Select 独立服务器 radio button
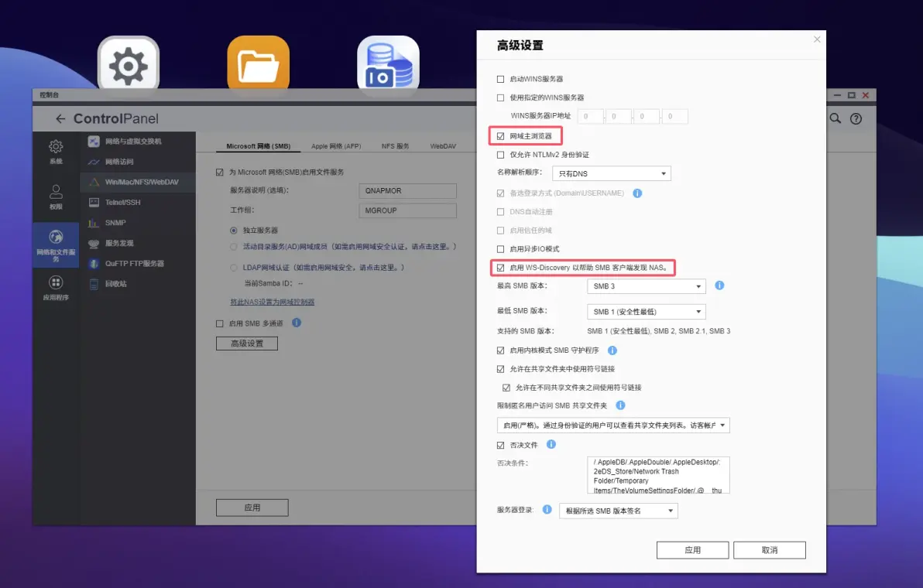923x588 pixels. (234, 231)
